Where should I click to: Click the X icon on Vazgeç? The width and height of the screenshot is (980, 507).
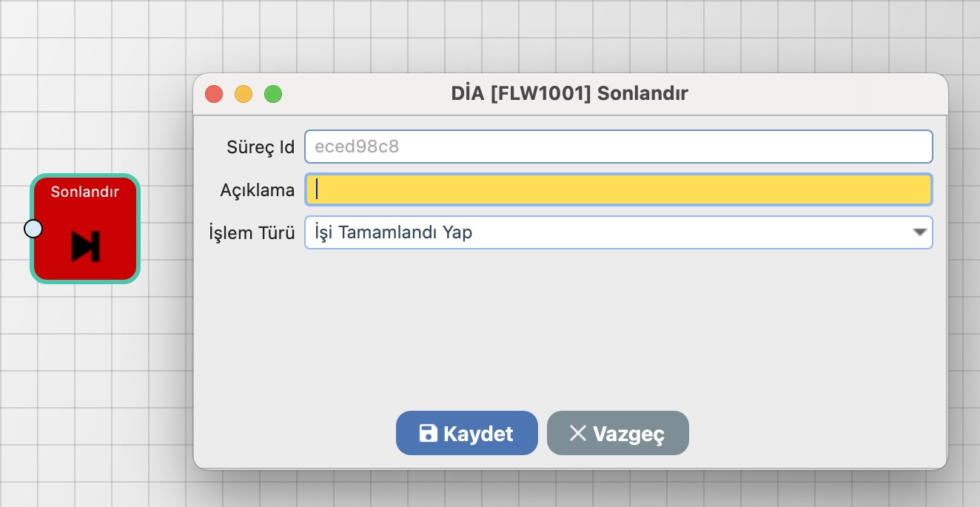[577, 433]
